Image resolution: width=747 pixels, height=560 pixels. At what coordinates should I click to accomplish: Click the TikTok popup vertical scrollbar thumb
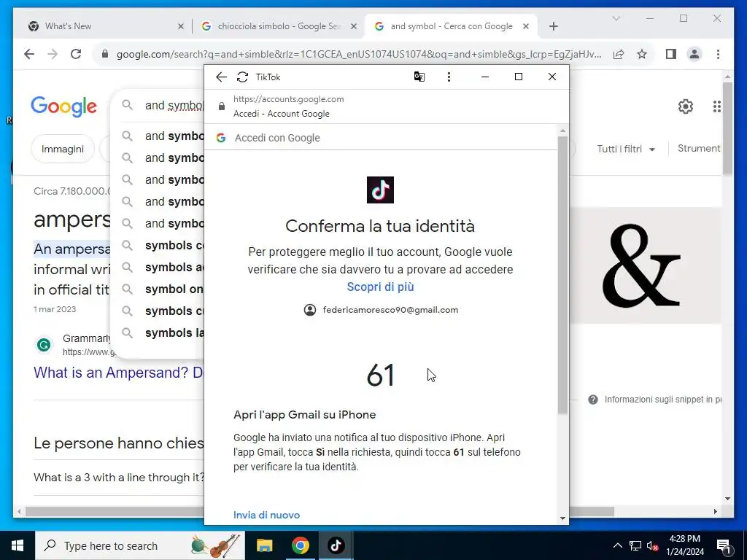(x=562, y=275)
